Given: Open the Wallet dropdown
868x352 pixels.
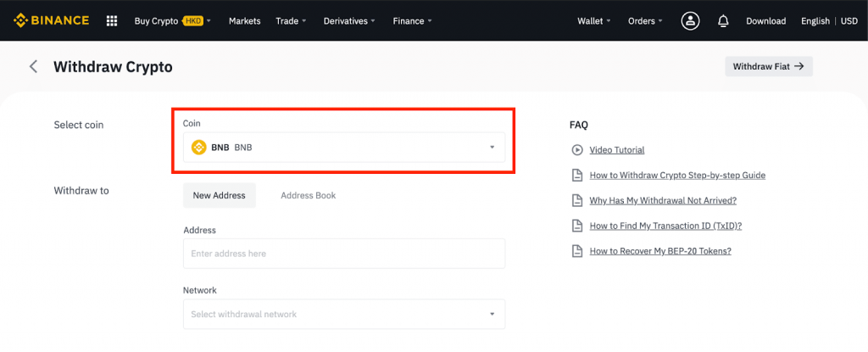Looking at the screenshot, I should coord(594,21).
